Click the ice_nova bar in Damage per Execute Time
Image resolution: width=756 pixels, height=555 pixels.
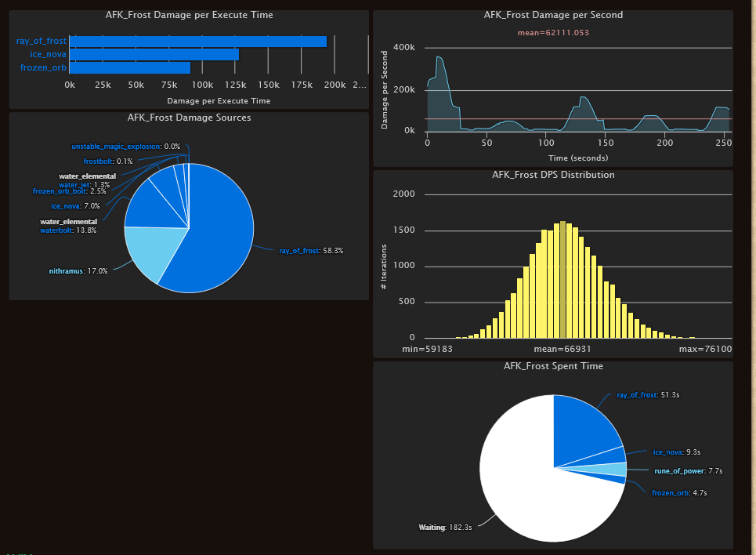pos(154,55)
